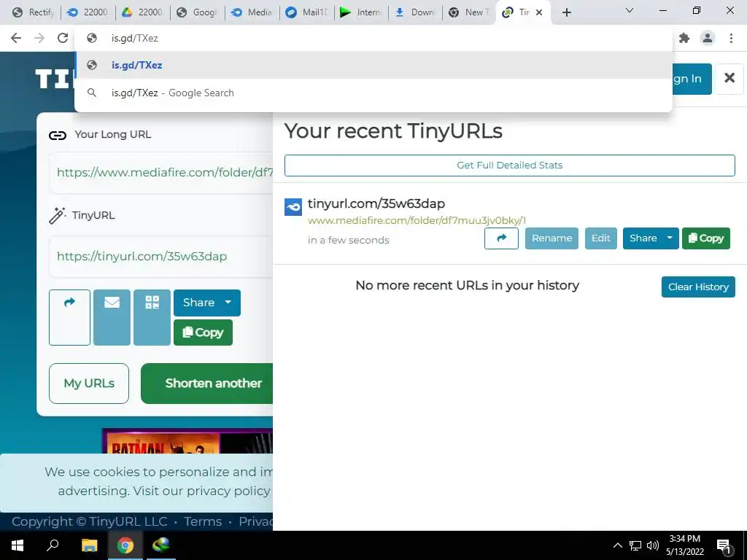Switch to the Rectify tab
The height and width of the screenshot is (560, 747).
[x=33, y=12]
